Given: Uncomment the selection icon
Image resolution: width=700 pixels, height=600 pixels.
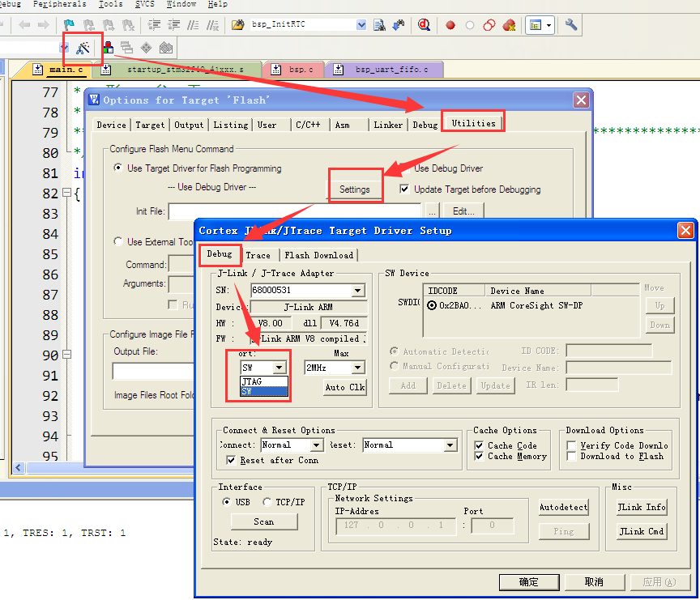Looking at the screenshot, I should tap(212, 24).
